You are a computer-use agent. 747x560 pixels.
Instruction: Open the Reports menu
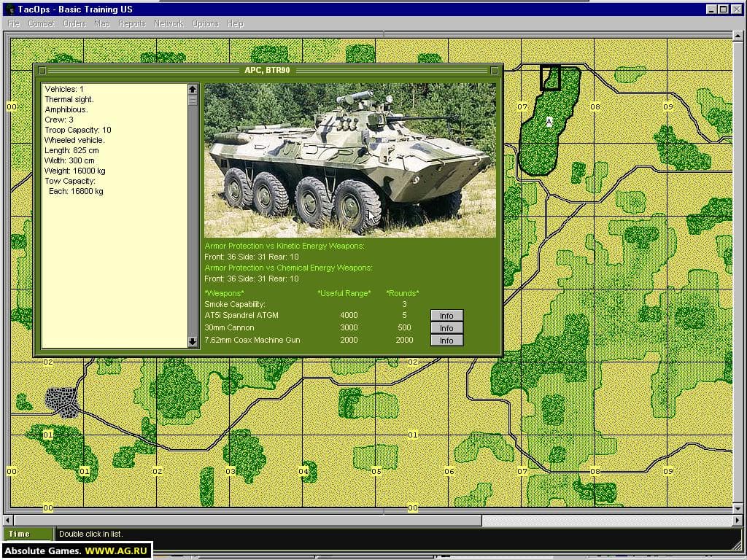132,23
